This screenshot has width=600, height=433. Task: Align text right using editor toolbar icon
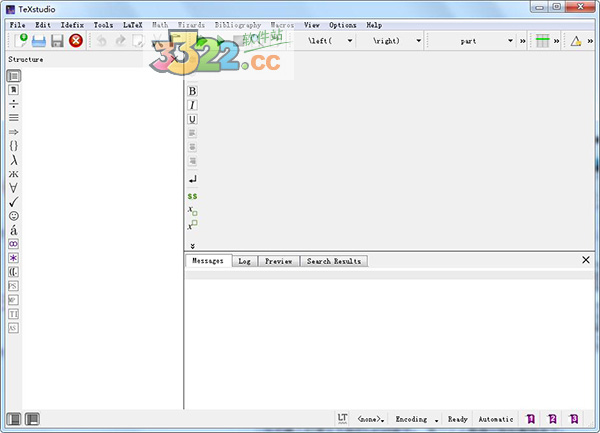[192, 161]
